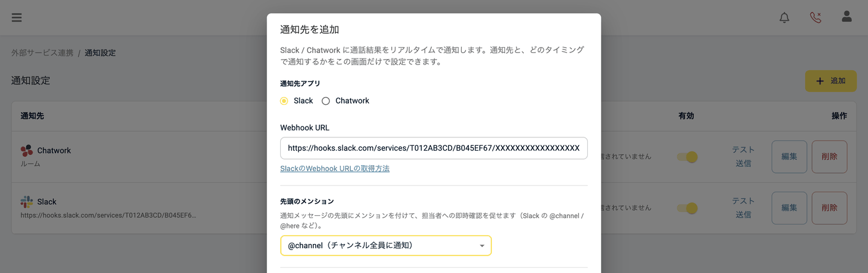
Task: Click the 通知先 column header
Action: [x=32, y=116]
